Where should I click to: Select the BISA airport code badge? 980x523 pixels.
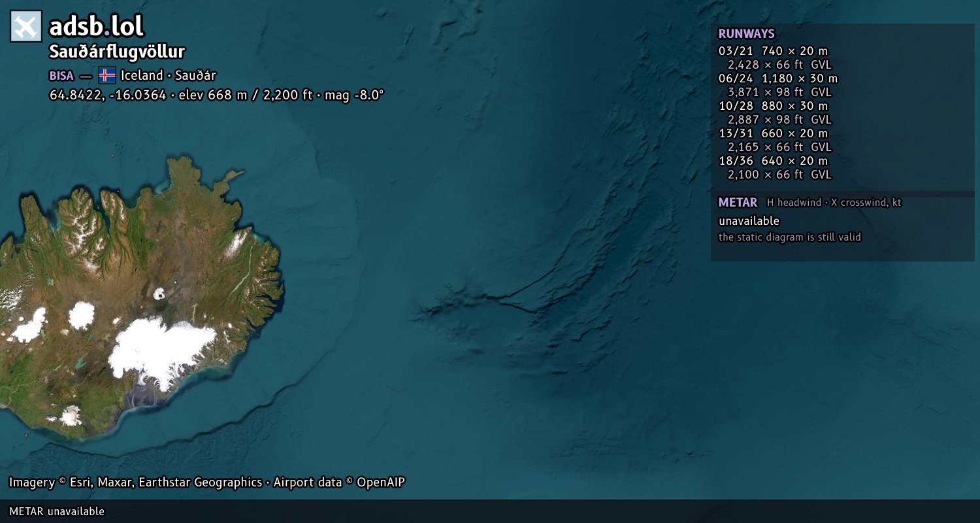click(x=61, y=76)
